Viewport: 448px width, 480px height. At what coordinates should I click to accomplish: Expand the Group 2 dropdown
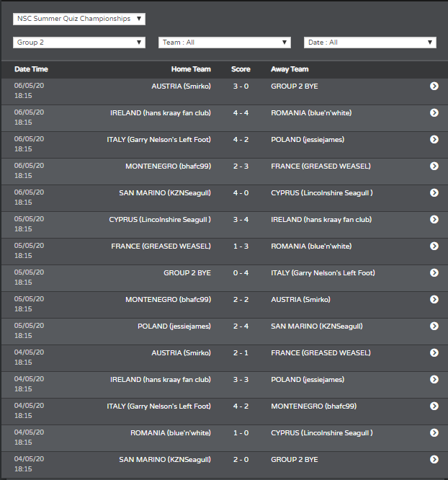pos(79,43)
